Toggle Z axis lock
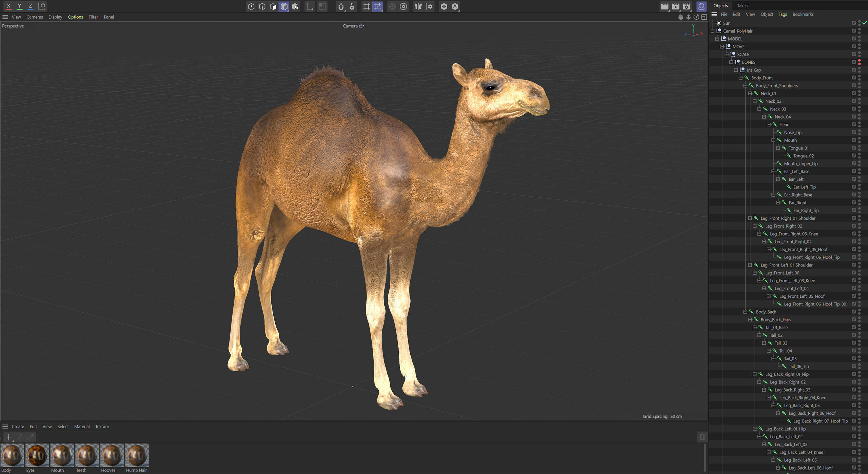The width and height of the screenshot is (868, 474). click(x=31, y=6)
